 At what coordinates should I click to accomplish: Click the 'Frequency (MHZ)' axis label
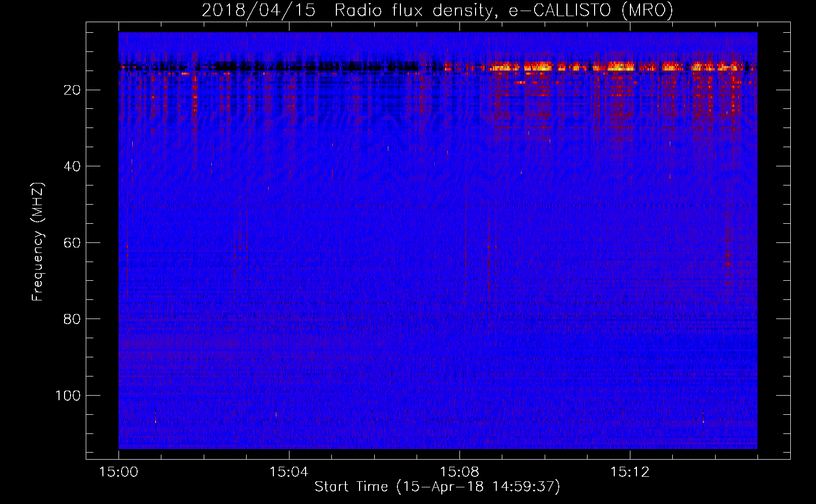tap(38, 242)
